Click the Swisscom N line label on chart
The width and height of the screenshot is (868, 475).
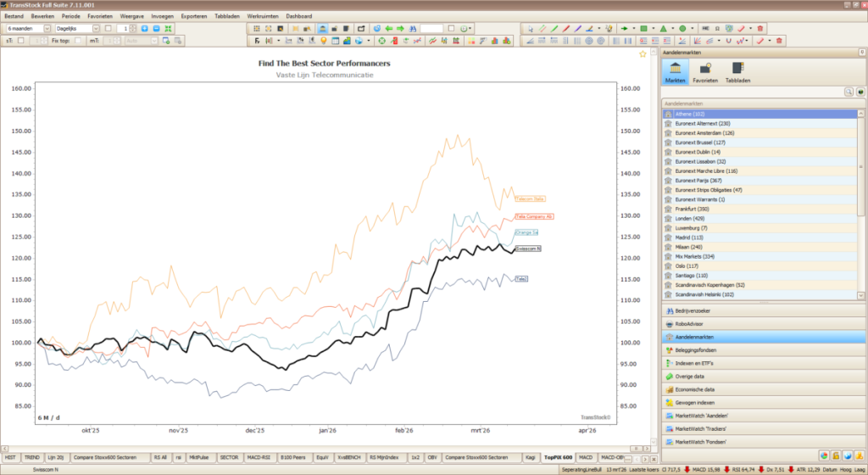pos(528,249)
